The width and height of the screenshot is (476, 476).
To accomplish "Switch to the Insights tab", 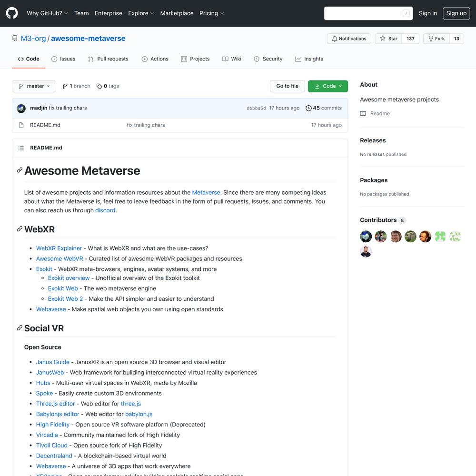I will click(309, 59).
